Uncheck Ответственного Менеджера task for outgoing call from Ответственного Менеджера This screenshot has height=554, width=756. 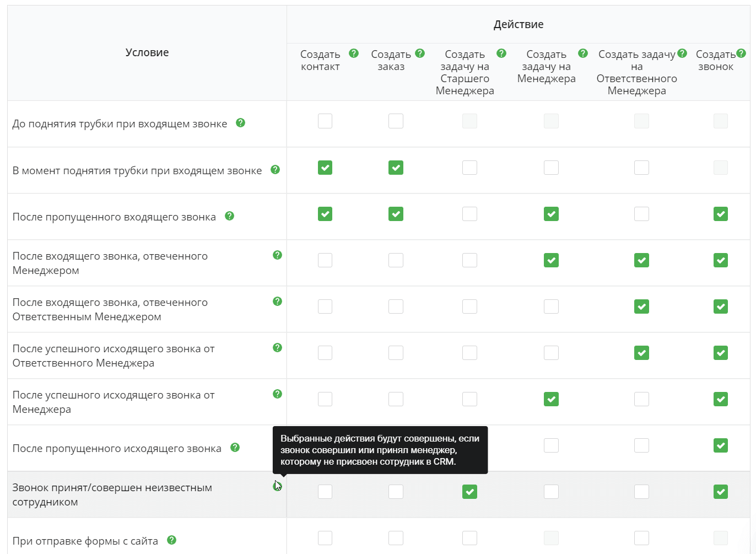641,353
